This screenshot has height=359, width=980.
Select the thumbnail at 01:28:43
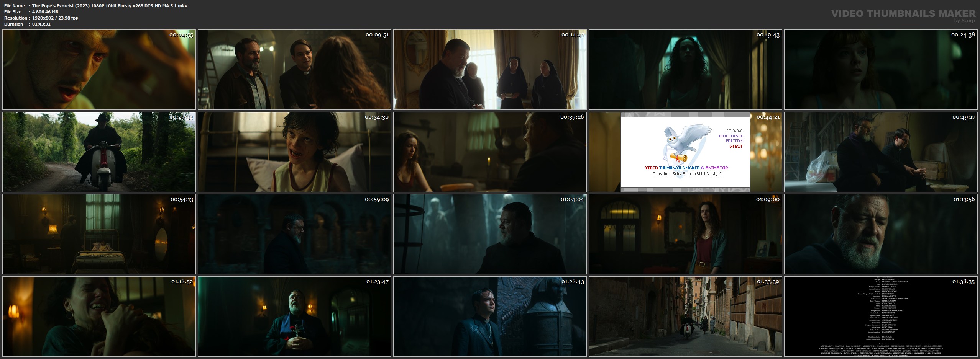(490, 317)
